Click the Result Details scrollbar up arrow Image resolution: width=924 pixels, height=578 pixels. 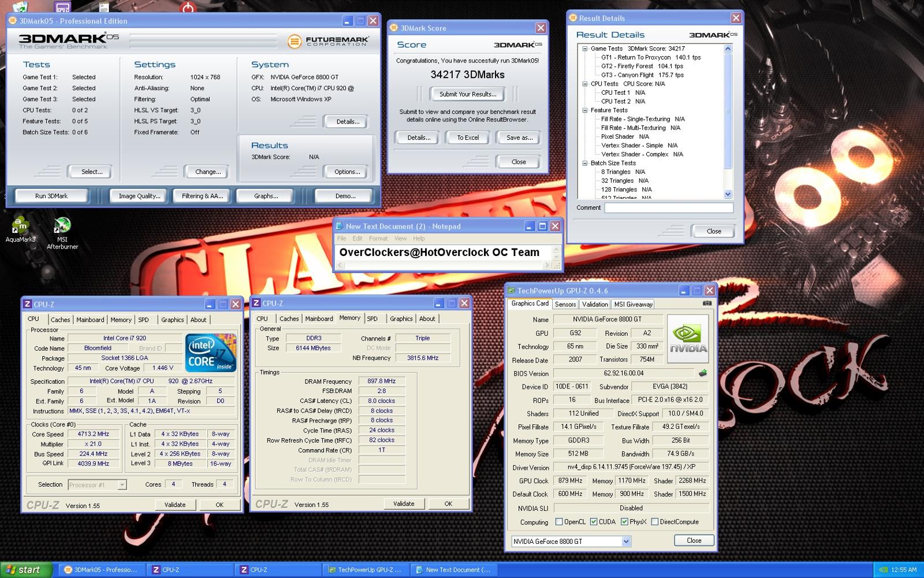(728, 49)
